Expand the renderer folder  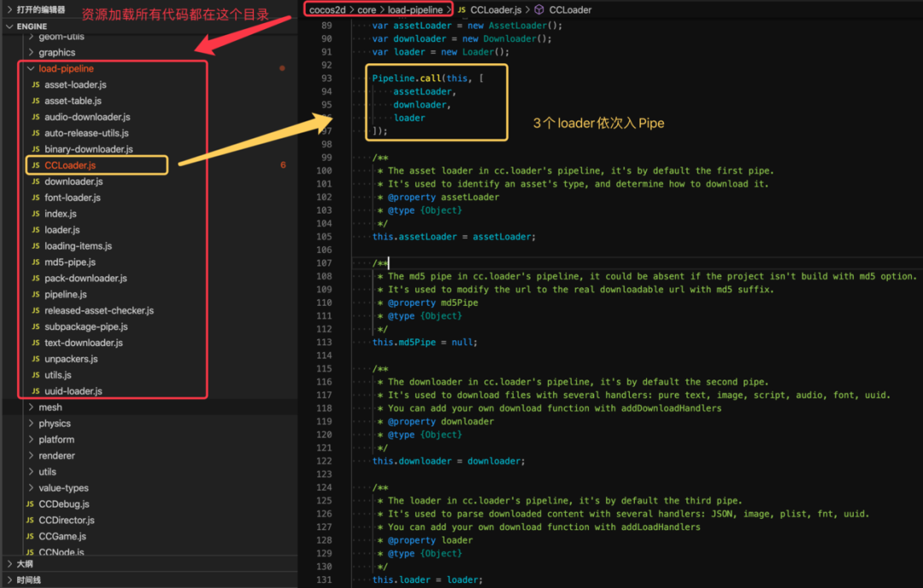(31, 456)
